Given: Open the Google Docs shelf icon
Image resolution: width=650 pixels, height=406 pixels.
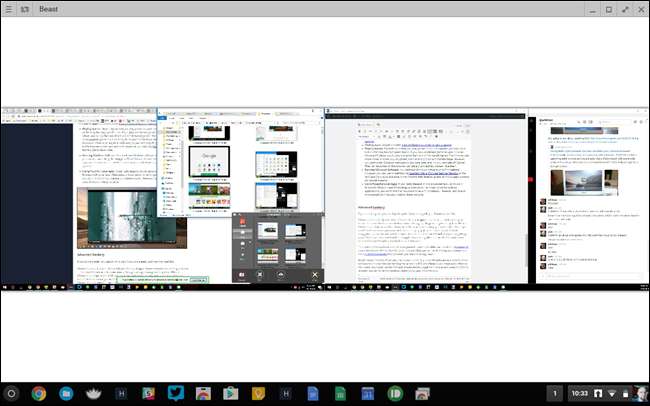Looking at the screenshot, I should pos(310,392).
